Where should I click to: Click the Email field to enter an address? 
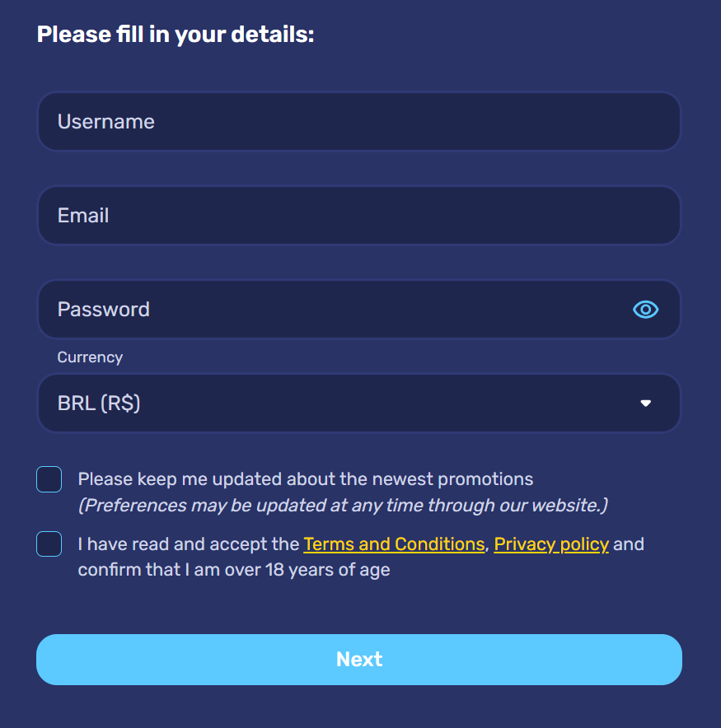point(359,215)
